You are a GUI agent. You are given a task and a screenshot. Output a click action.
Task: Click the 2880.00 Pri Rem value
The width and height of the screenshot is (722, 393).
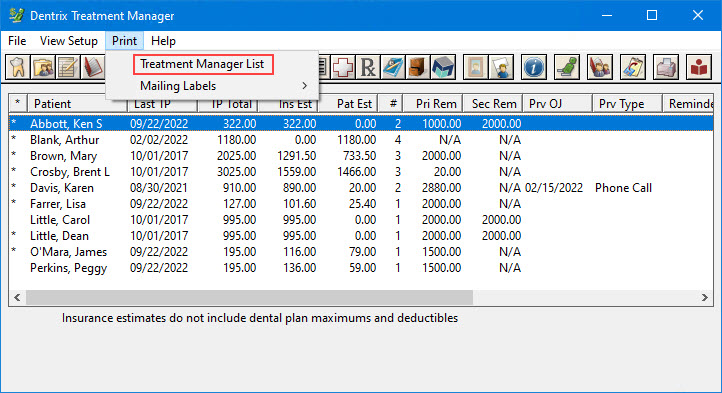(x=441, y=188)
